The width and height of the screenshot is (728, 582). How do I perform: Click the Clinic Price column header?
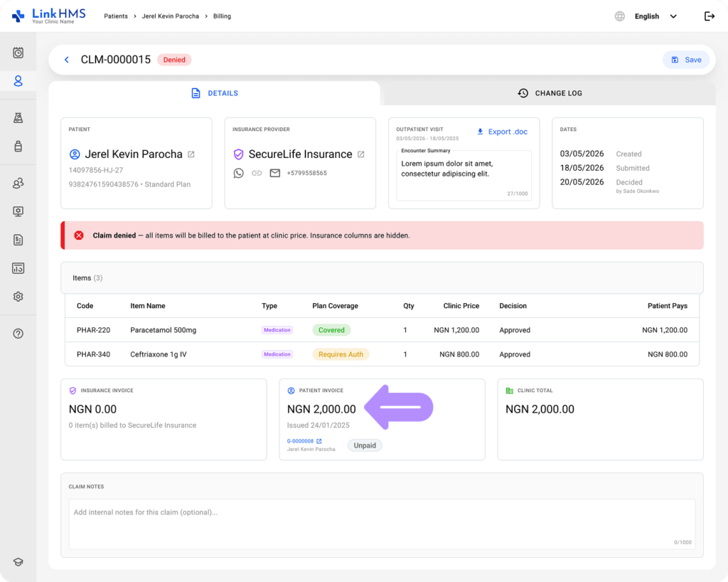point(461,306)
